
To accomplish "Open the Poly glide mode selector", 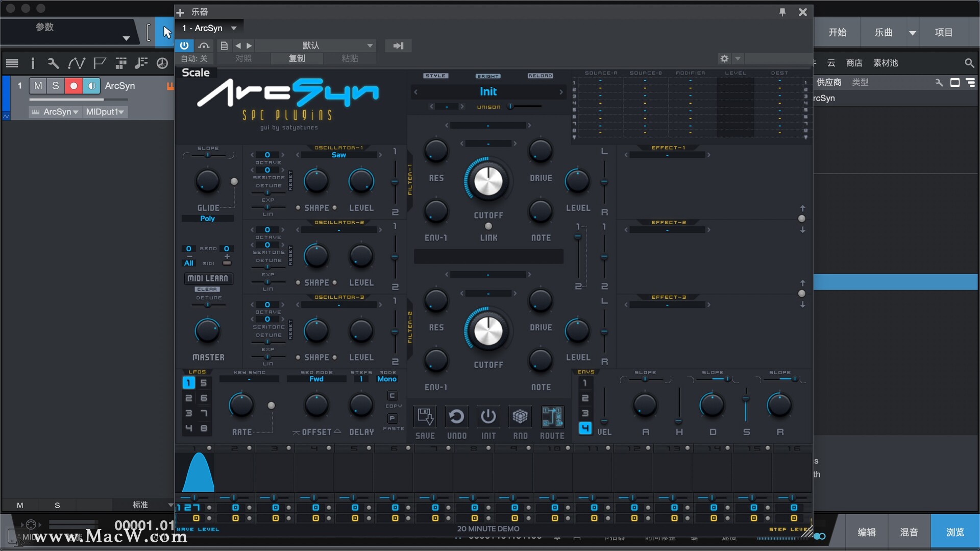I will (x=208, y=219).
